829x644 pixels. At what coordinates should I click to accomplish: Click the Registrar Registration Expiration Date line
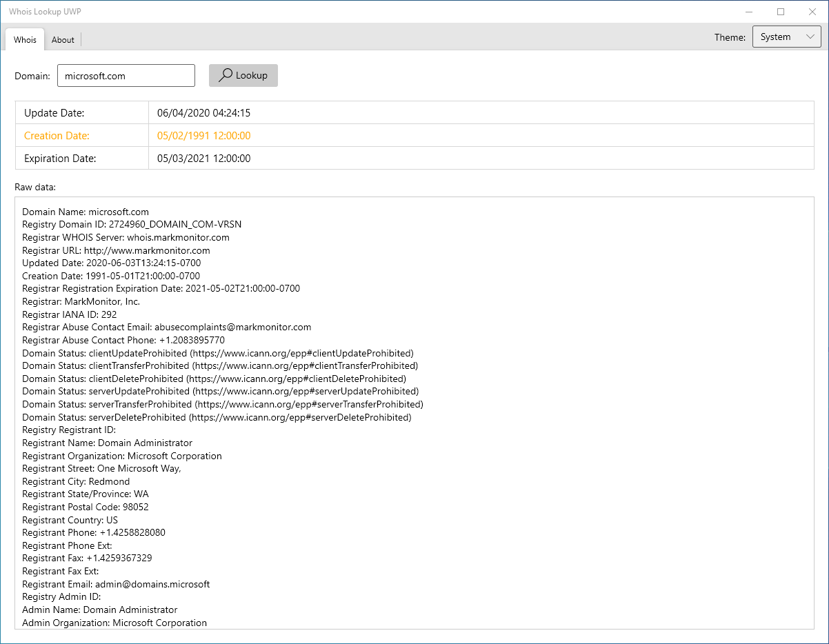[161, 288]
